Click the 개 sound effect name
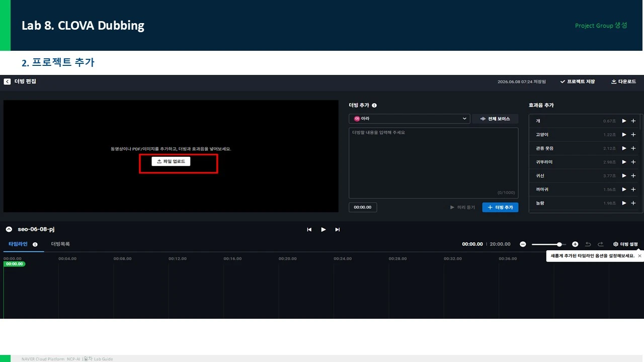This screenshot has width=644, height=362. coord(538,121)
